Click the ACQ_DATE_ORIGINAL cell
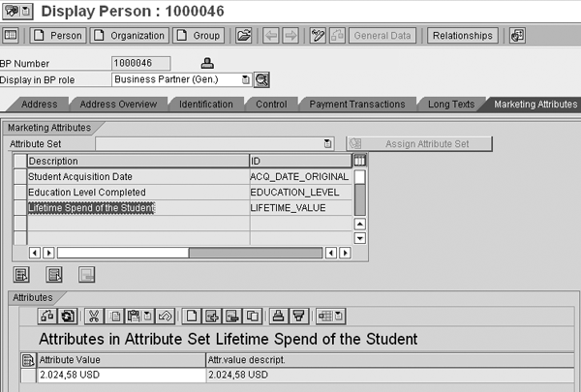Image resolution: width=581 pixels, height=392 pixels. point(300,177)
